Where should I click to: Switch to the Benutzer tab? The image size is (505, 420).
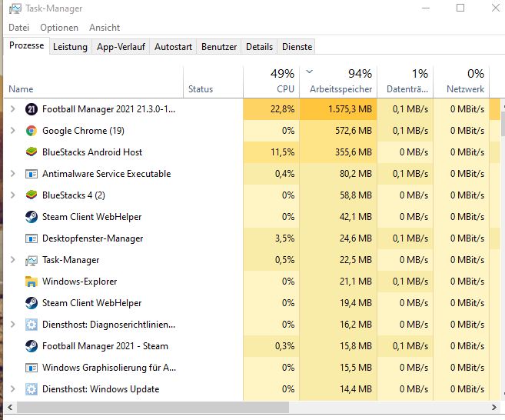[219, 47]
